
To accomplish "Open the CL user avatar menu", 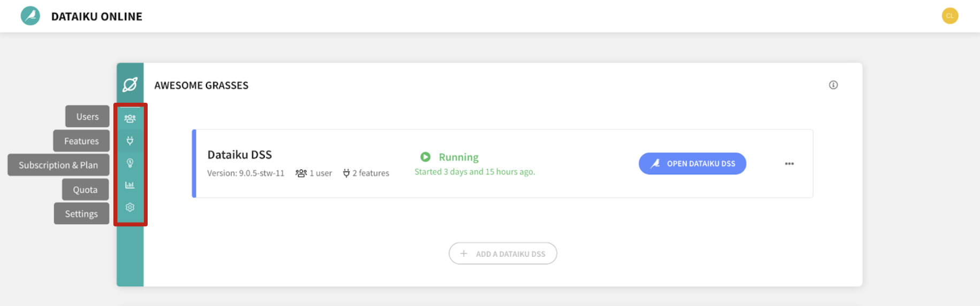I will coord(950,16).
